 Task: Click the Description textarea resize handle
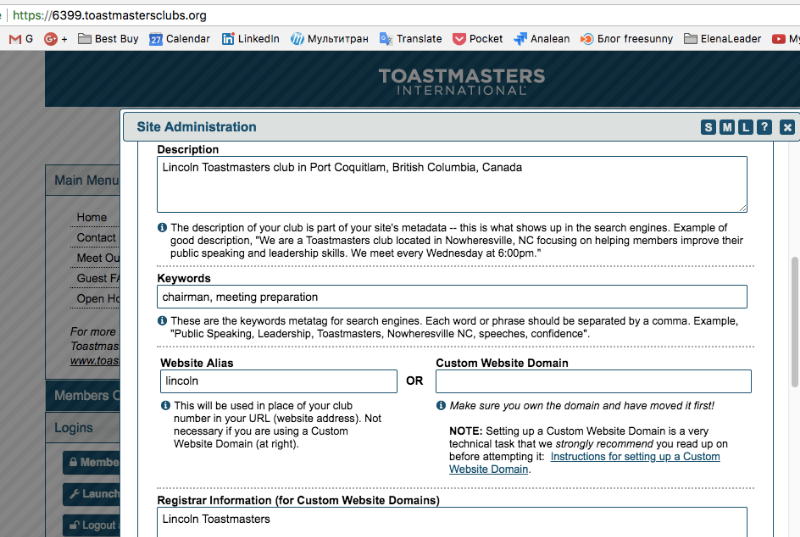pyautogui.click(x=743, y=208)
